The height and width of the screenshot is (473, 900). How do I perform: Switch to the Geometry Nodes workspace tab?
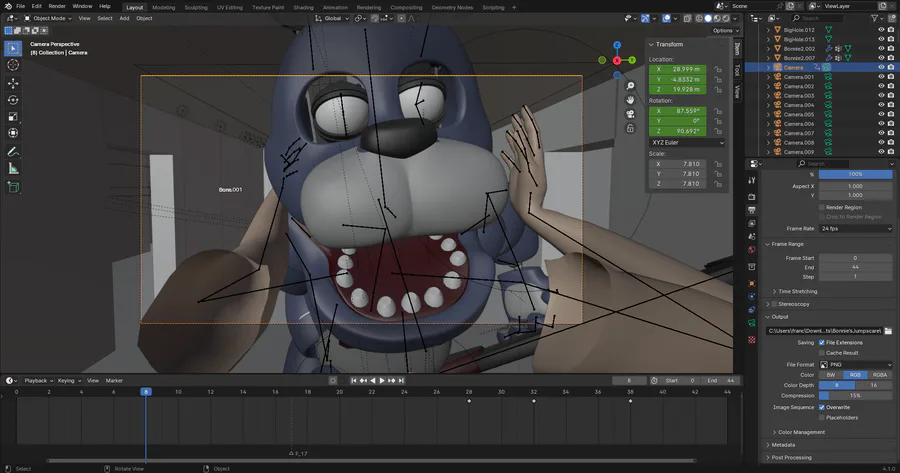click(x=452, y=7)
